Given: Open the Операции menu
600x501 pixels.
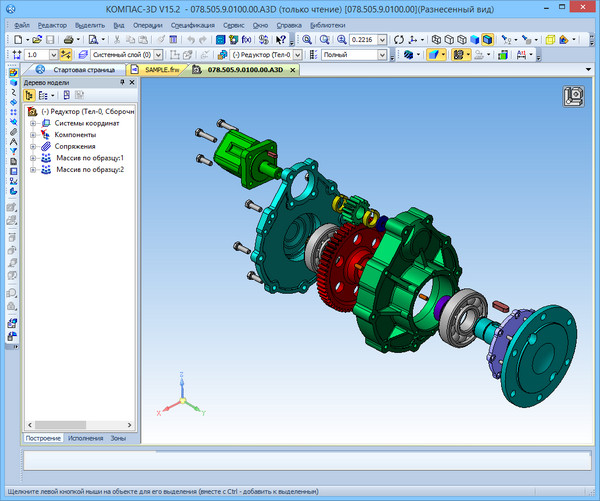Looking at the screenshot, I should (x=149, y=23).
